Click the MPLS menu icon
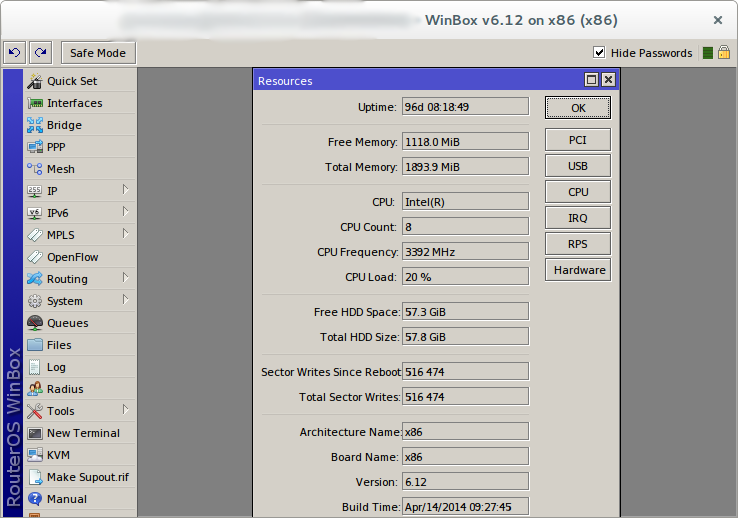Viewport: 738px width, 518px height. click(35, 235)
